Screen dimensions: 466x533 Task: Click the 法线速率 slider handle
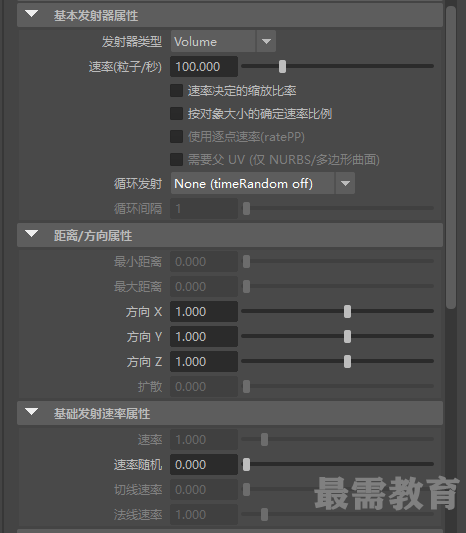pyautogui.click(x=264, y=514)
